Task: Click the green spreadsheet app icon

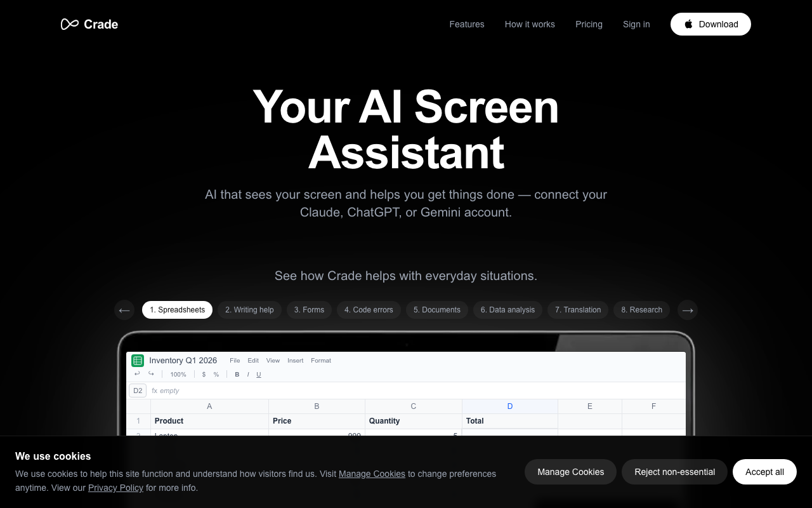Action: coord(138,361)
